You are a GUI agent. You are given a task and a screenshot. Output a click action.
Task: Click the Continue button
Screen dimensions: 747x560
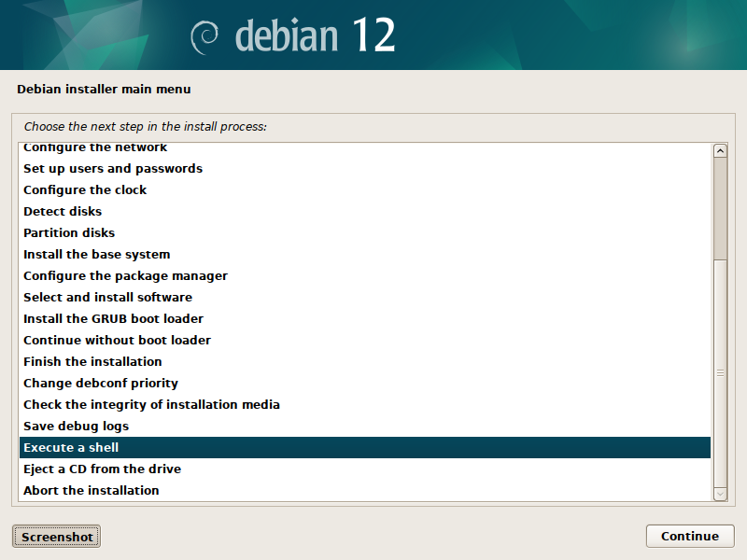coord(690,536)
